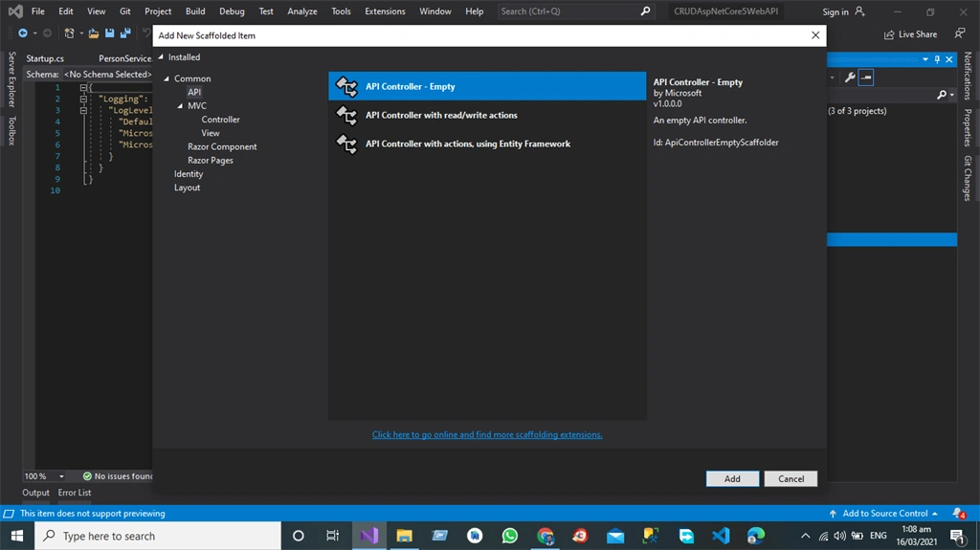This screenshot has width=980, height=550.
Task: Collapse the Logging fold at line 2
Action: (x=83, y=99)
